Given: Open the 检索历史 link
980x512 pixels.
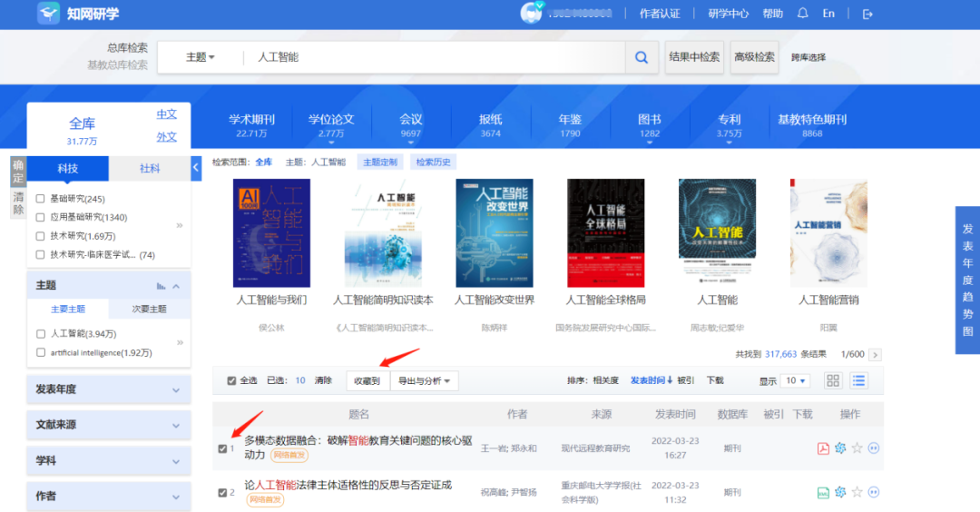Looking at the screenshot, I should (x=433, y=162).
